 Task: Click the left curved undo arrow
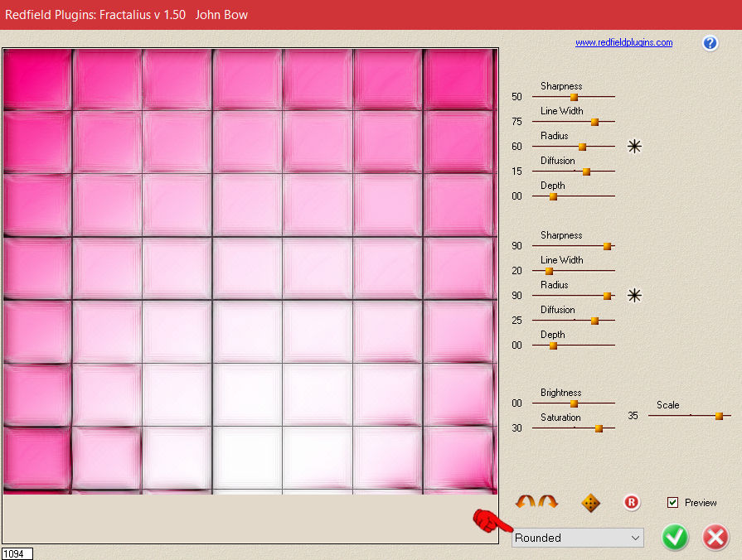526,501
